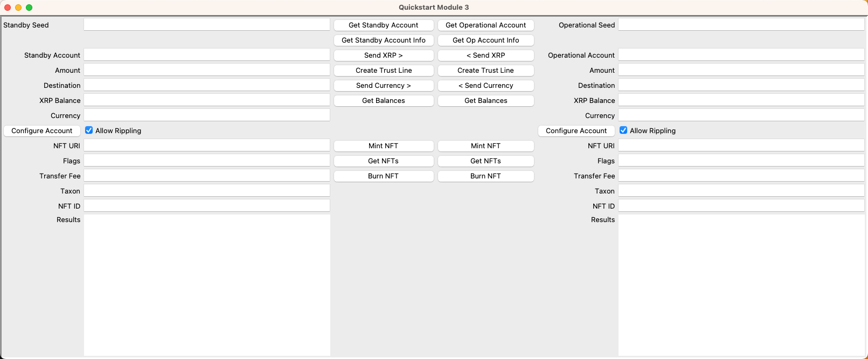The image size is (868, 359).
Task: Click Configure Account on the operational side
Action: point(576,131)
